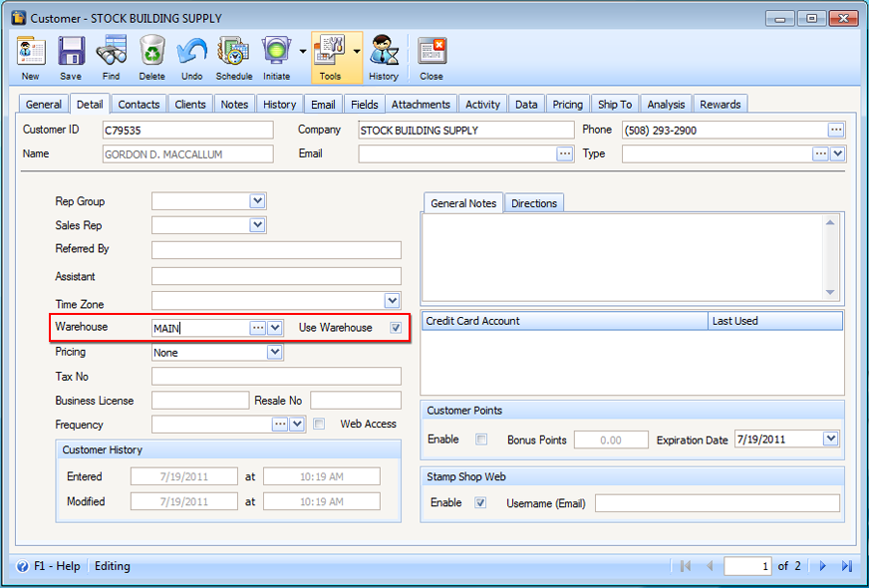Focus the Business License field
Image resolution: width=869 pixels, height=588 pixels.
(x=200, y=400)
